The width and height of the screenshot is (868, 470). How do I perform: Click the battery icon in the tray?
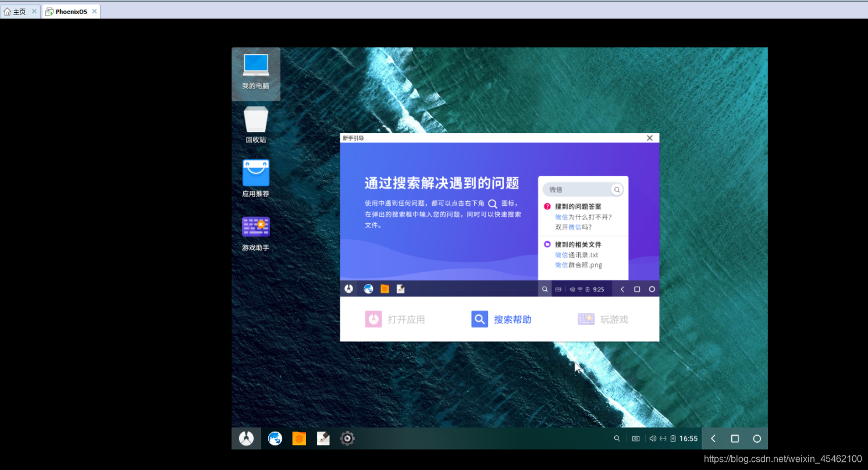[673, 439]
